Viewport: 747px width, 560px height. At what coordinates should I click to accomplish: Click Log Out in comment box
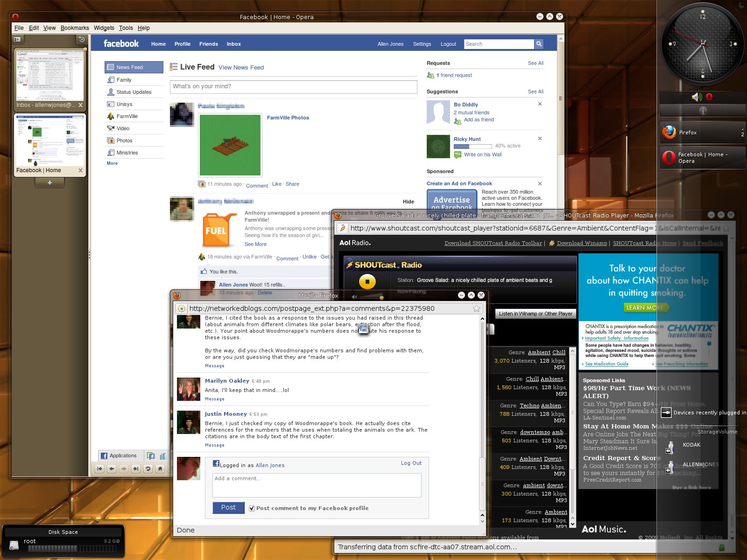point(411,463)
